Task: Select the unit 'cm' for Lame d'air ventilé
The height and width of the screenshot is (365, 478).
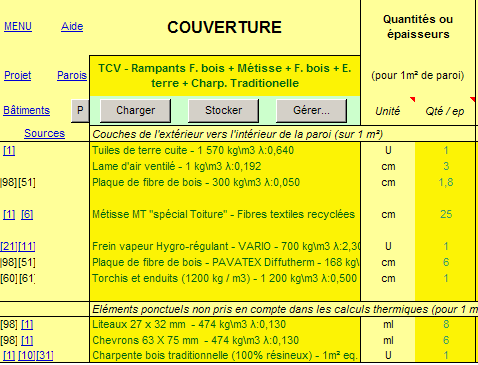Action: click(x=388, y=166)
